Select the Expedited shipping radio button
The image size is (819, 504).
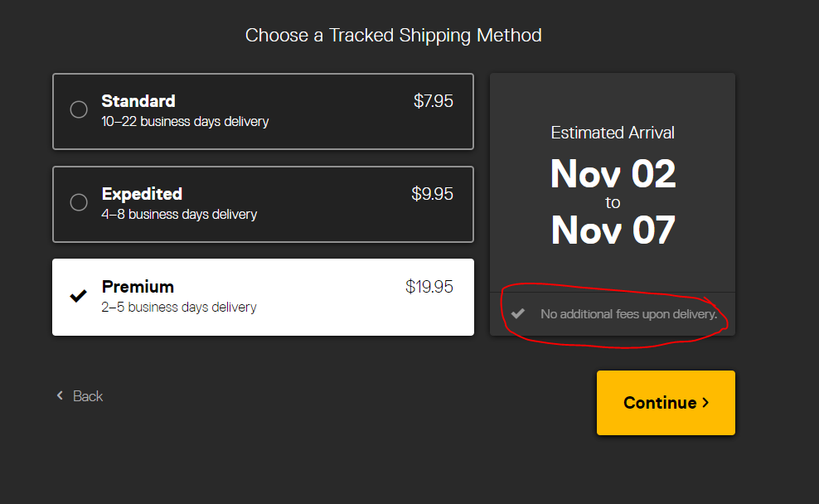[x=79, y=202]
